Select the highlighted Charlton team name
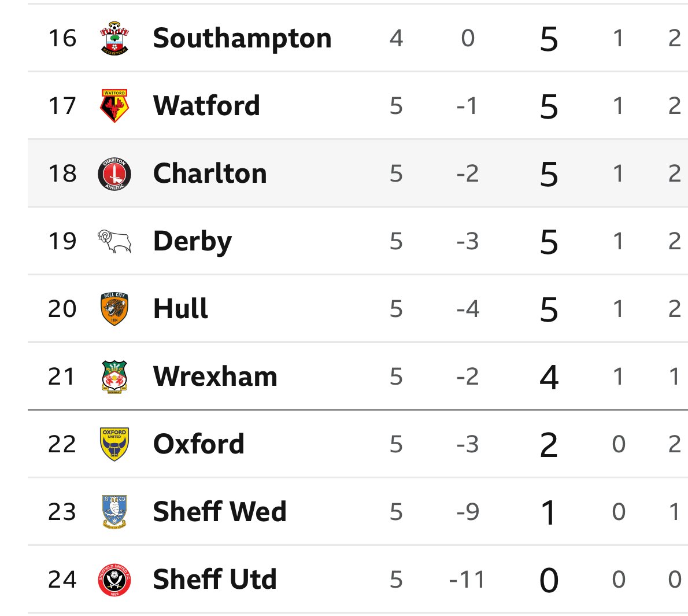 point(210,174)
